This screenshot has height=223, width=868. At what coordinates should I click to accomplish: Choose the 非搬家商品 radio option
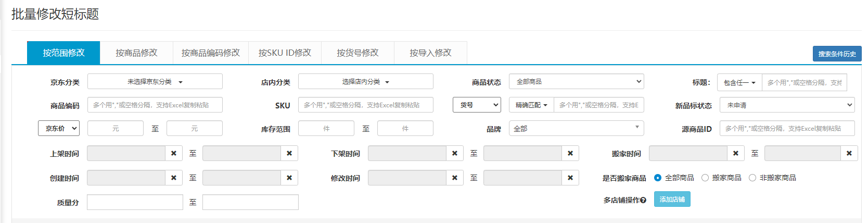coord(752,178)
